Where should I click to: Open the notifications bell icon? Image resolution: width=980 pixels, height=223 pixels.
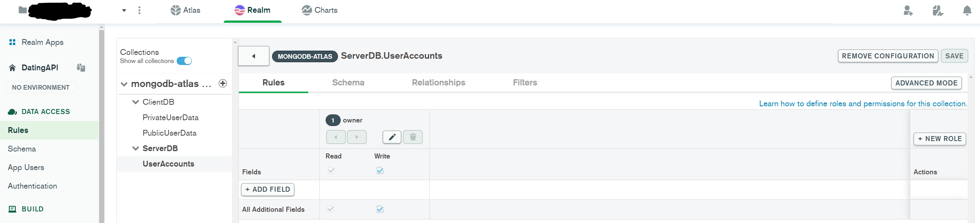click(967, 10)
